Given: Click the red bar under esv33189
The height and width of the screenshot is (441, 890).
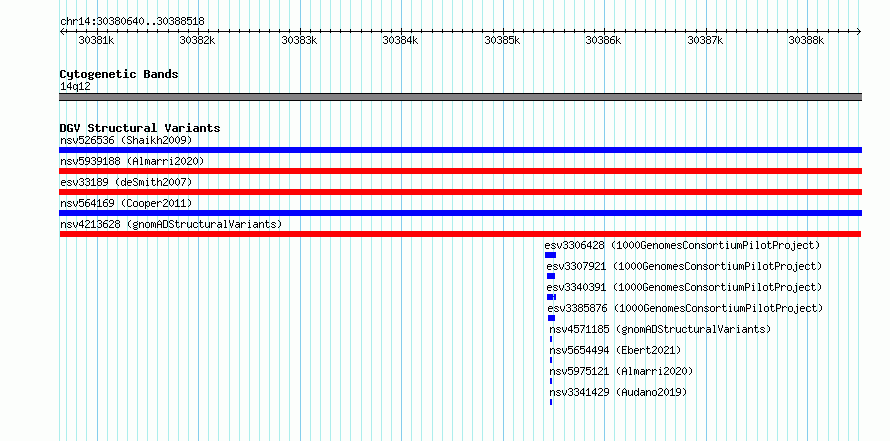Looking at the screenshot, I should click(460, 192).
